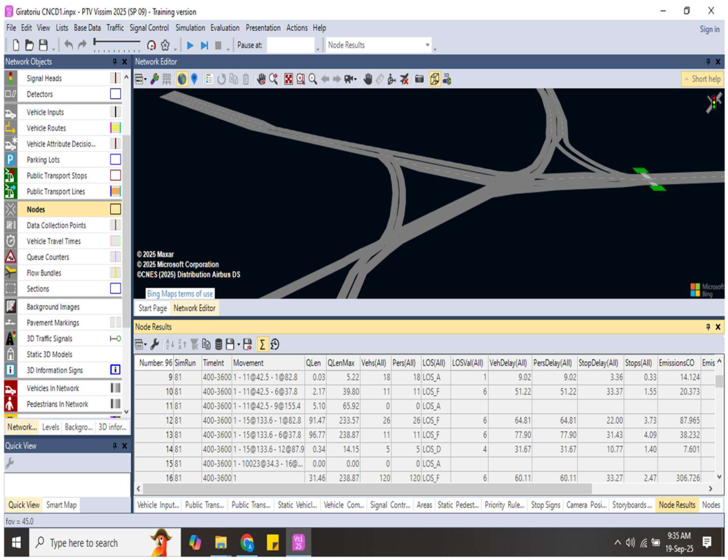The image size is (728, 560).
Task: Click the wrench attribute selection icon in Node Results
Action: tap(154, 345)
